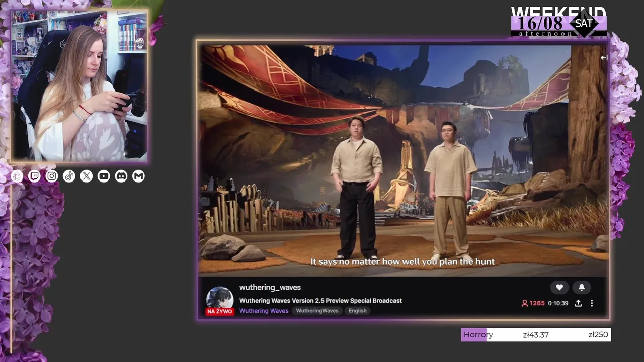Click the 16/08 date banner
This screenshot has width=644, height=362.
coord(540,23)
